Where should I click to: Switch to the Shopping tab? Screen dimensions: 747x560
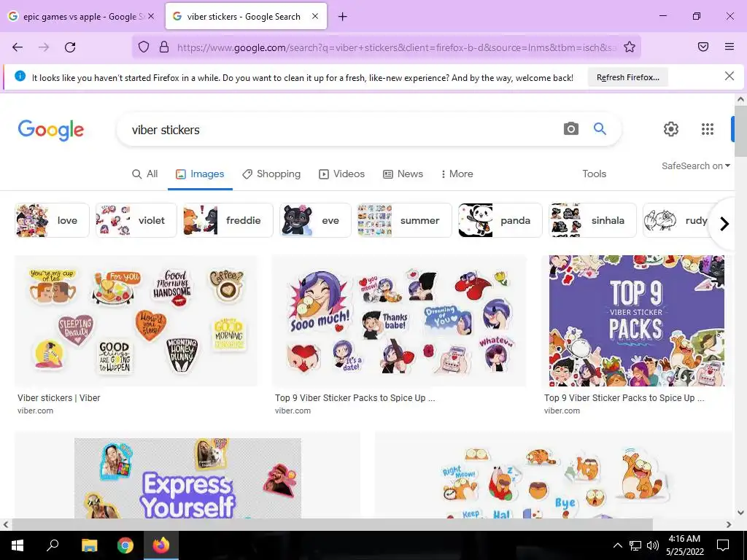pos(271,174)
